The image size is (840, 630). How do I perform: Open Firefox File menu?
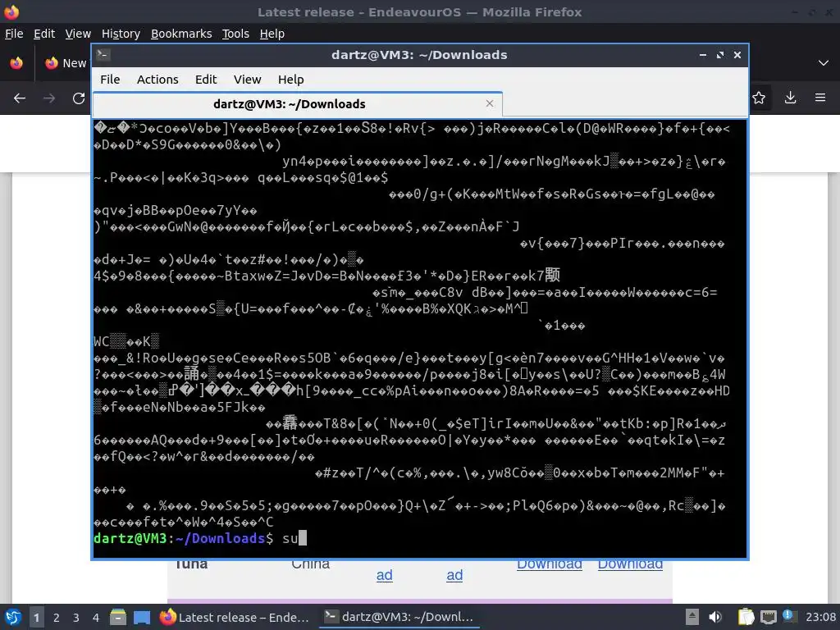pos(14,34)
